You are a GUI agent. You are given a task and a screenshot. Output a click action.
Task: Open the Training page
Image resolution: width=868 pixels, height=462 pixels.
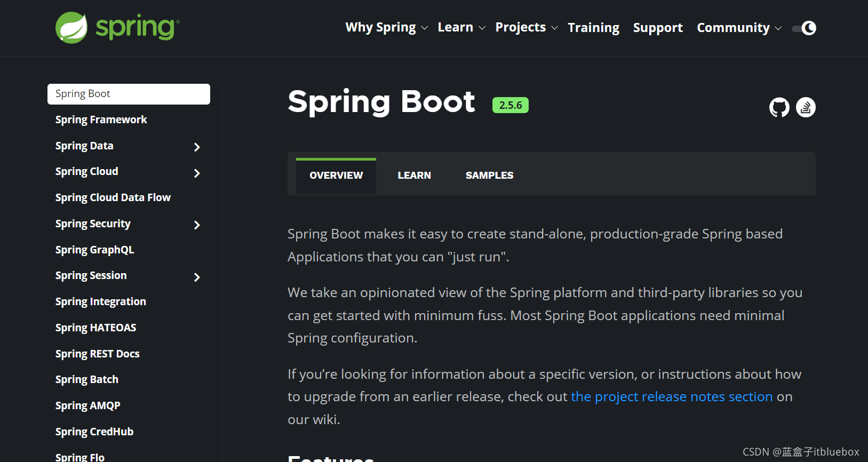click(x=593, y=28)
